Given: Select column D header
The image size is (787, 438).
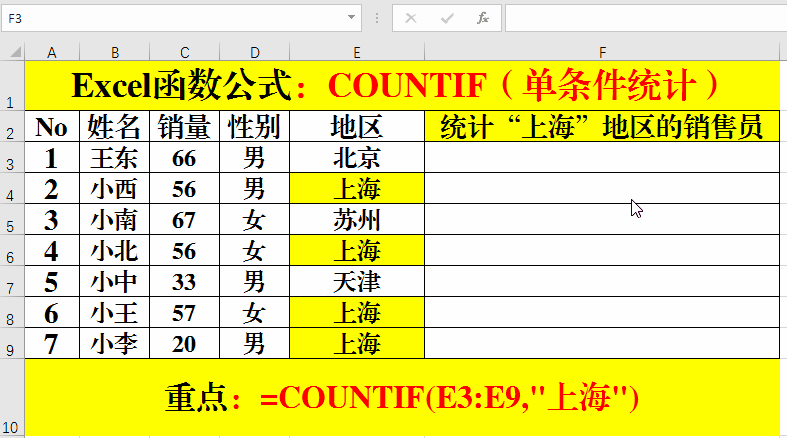Looking at the screenshot, I should pyautogui.click(x=254, y=52).
